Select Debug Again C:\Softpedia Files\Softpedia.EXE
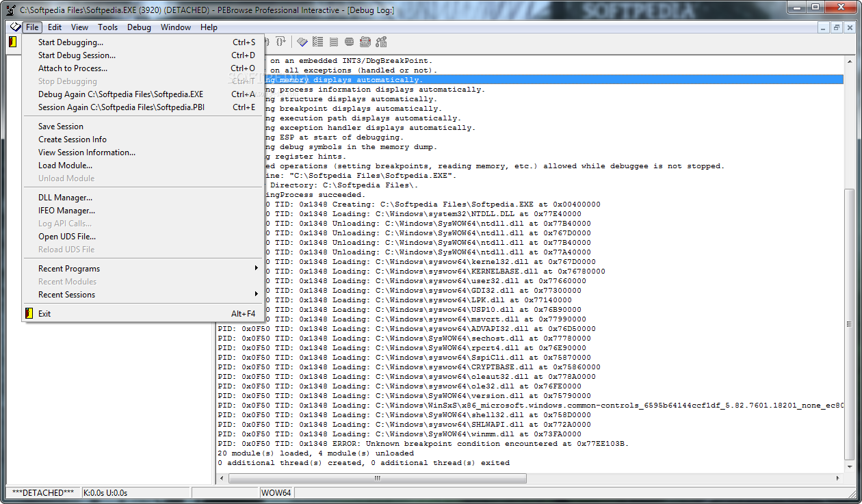 143,94
